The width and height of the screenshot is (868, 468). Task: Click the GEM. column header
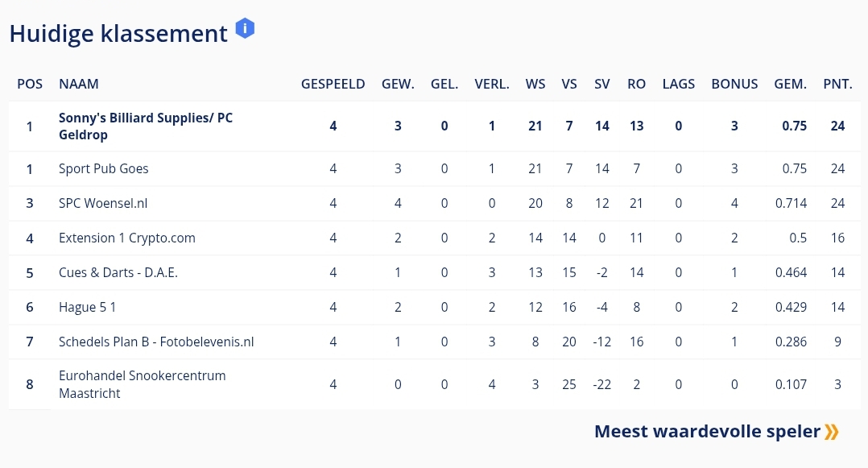(x=790, y=84)
